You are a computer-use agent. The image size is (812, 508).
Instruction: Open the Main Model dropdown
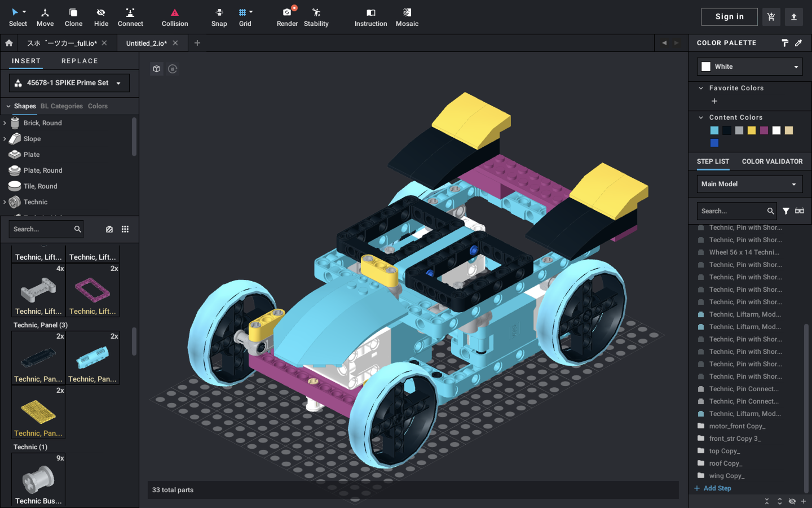[749, 184]
